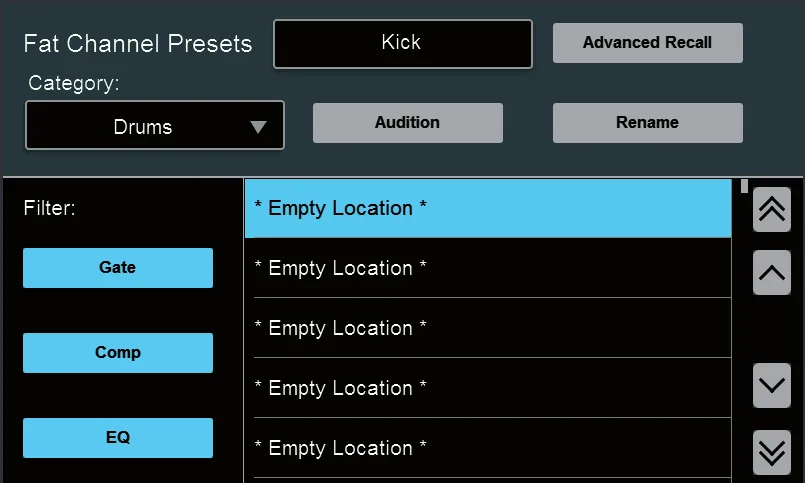Move down one preset with single-down arrow

pyautogui.click(x=772, y=385)
